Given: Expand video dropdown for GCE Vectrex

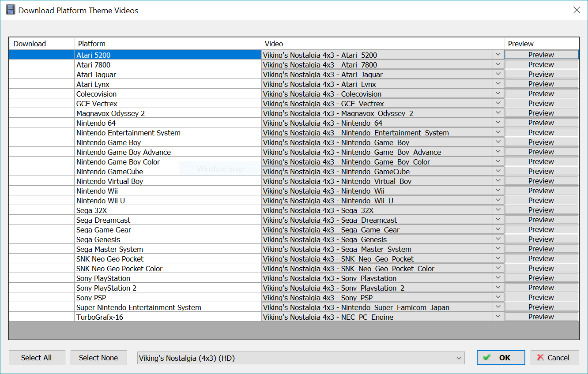Looking at the screenshot, I should click(498, 103).
